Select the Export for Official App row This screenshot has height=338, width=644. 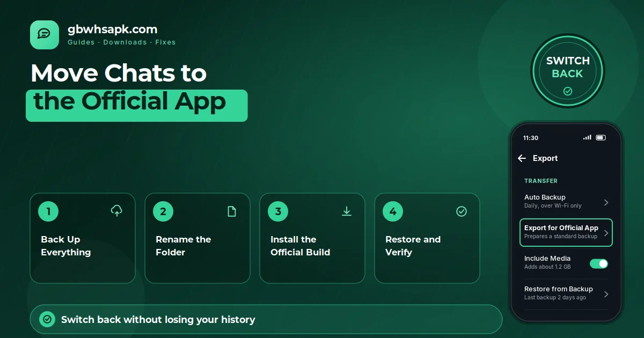[566, 232]
